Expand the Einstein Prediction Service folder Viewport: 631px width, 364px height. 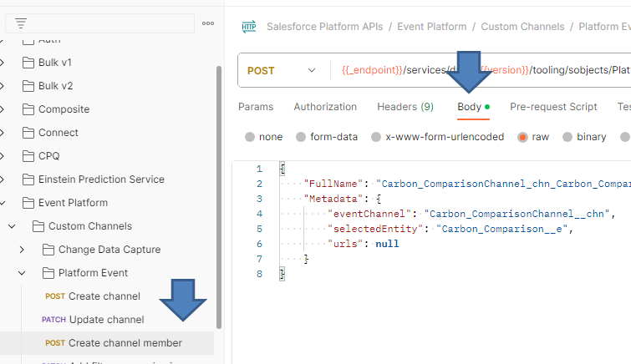coord(2,179)
